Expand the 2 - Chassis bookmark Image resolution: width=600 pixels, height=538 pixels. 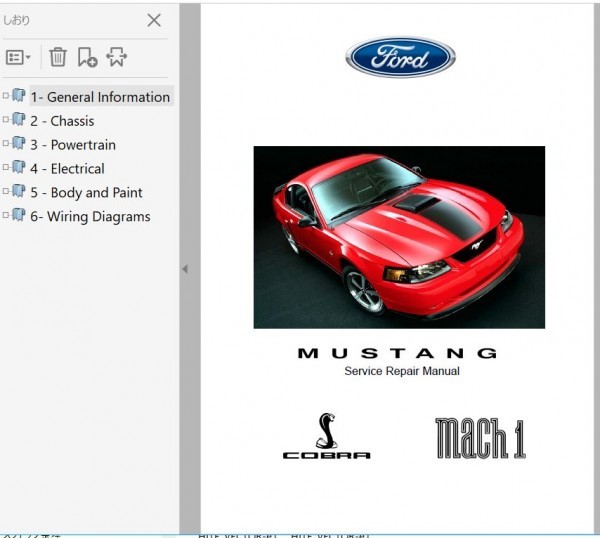[x=5, y=119]
